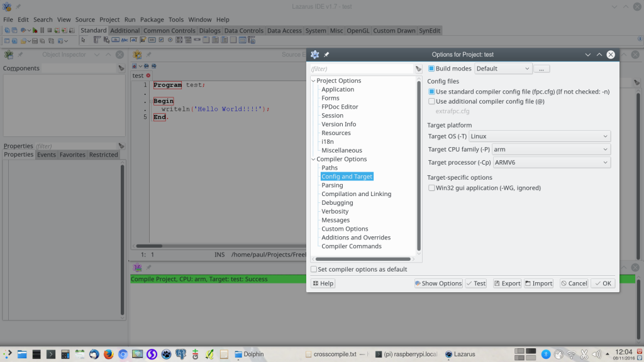Open the Package menu
Image resolution: width=644 pixels, height=362 pixels.
pyautogui.click(x=152, y=19)
